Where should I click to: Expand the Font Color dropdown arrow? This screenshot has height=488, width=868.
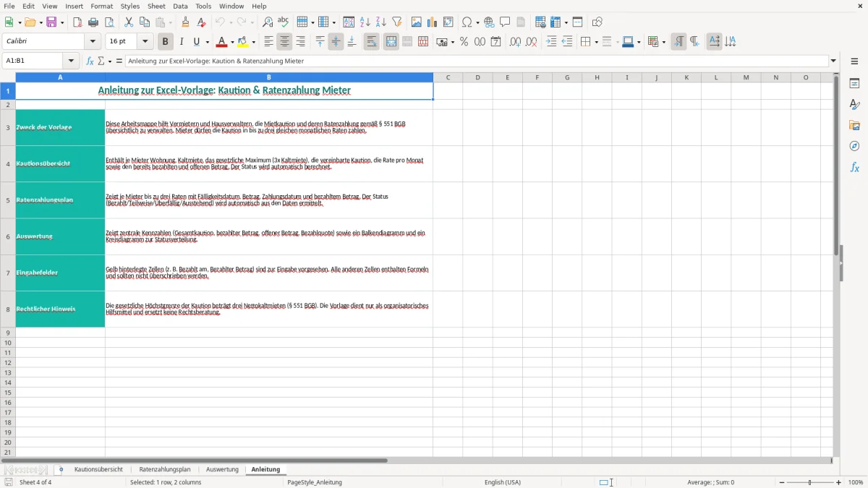(x=232, y=42)
